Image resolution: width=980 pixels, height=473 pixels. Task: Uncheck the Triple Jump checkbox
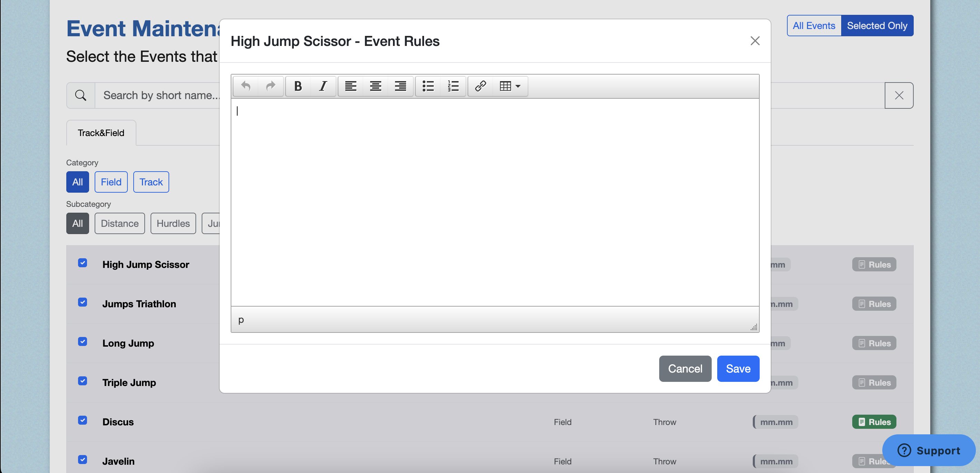click(83, 381)
